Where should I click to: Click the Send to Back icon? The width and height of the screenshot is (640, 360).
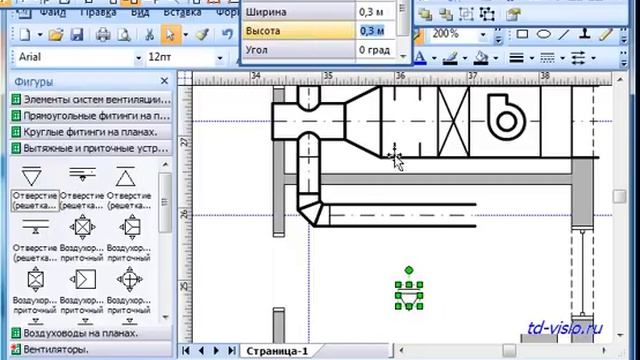pyautogui.click(x=445, y=15)
